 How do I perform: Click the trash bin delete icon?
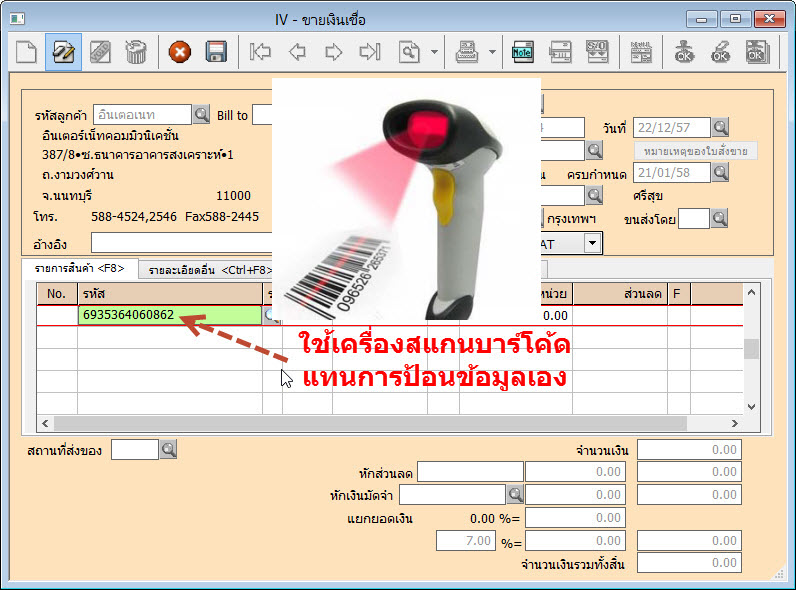coord(136,52)
